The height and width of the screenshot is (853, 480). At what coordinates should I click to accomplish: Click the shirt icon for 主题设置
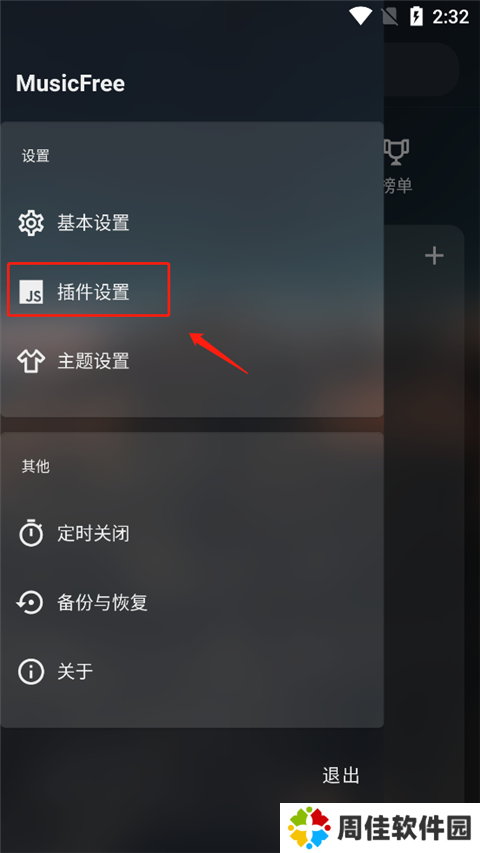point(30,361)
